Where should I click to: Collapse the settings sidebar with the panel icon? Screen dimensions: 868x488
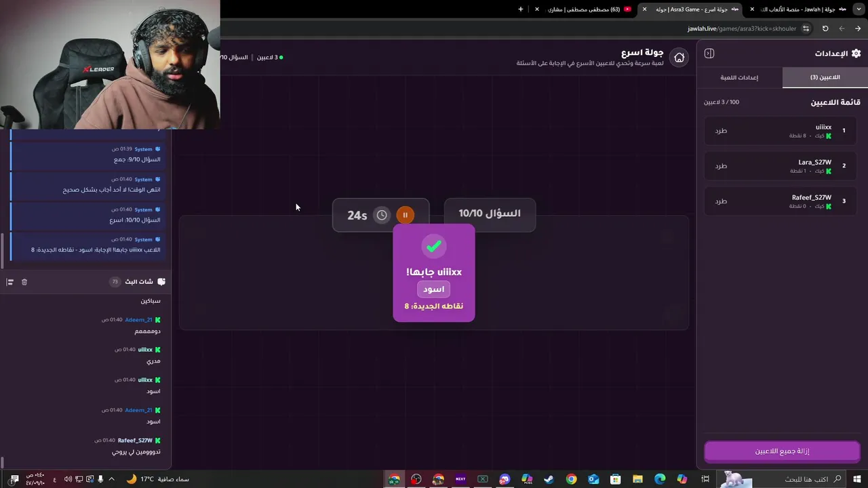click(709, 54)
